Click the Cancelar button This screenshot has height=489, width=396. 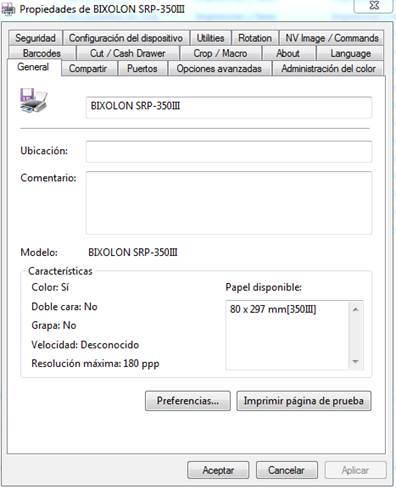(286, 470)
